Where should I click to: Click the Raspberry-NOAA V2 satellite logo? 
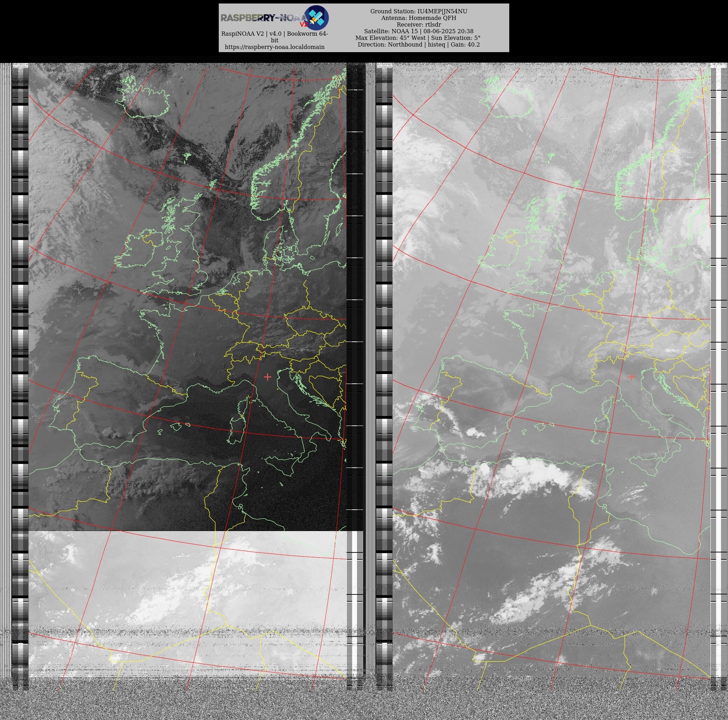[316, 18]
